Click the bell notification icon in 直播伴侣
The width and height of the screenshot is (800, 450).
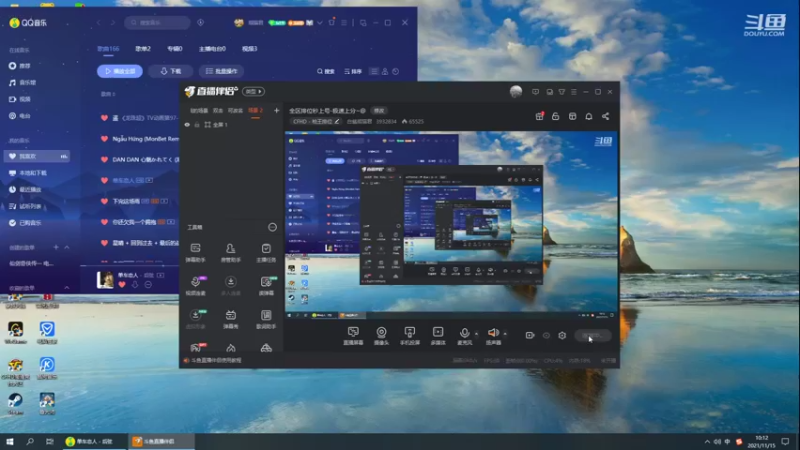(x=589, y=116)
